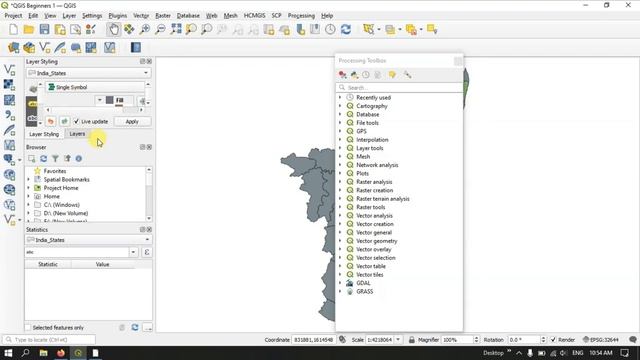640x360 pixels.
Task: Expand Cartography group in Processing Toolbox
Action: point(340,106)
